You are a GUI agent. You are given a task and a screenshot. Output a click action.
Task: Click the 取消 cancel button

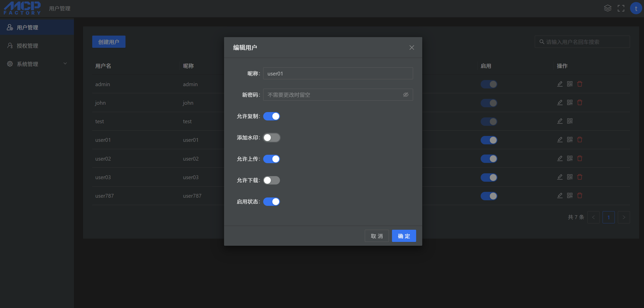[x=376, y=236]
